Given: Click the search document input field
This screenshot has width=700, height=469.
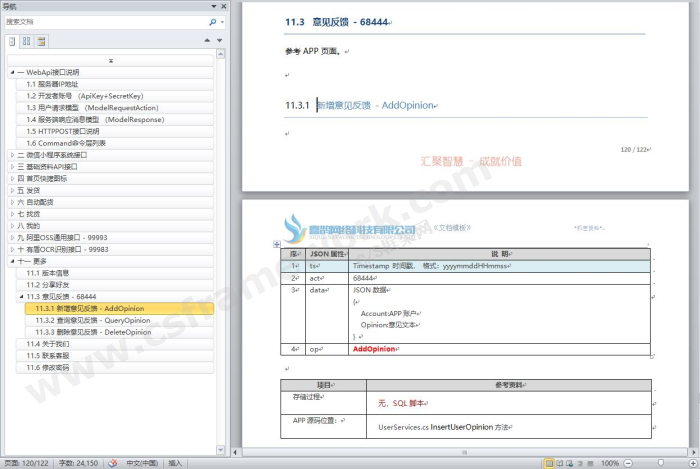Looking at the screenshot, I should coord(100,21).
